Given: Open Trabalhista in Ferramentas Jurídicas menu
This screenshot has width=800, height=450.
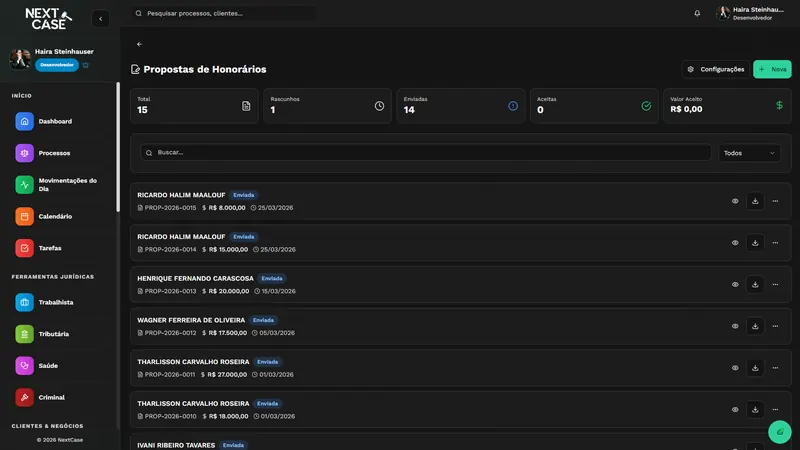Looking at the screenshot, I should click(x=56, y=302).
